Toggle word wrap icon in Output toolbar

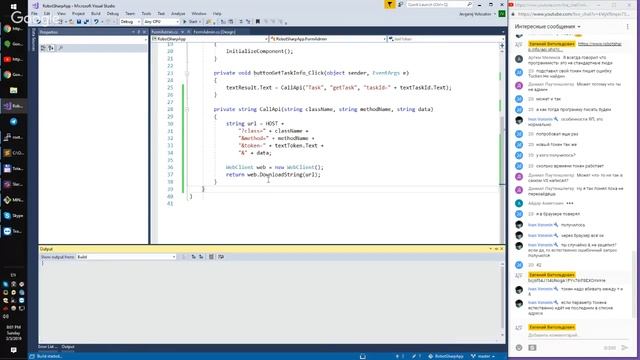(x=221, y=257)
